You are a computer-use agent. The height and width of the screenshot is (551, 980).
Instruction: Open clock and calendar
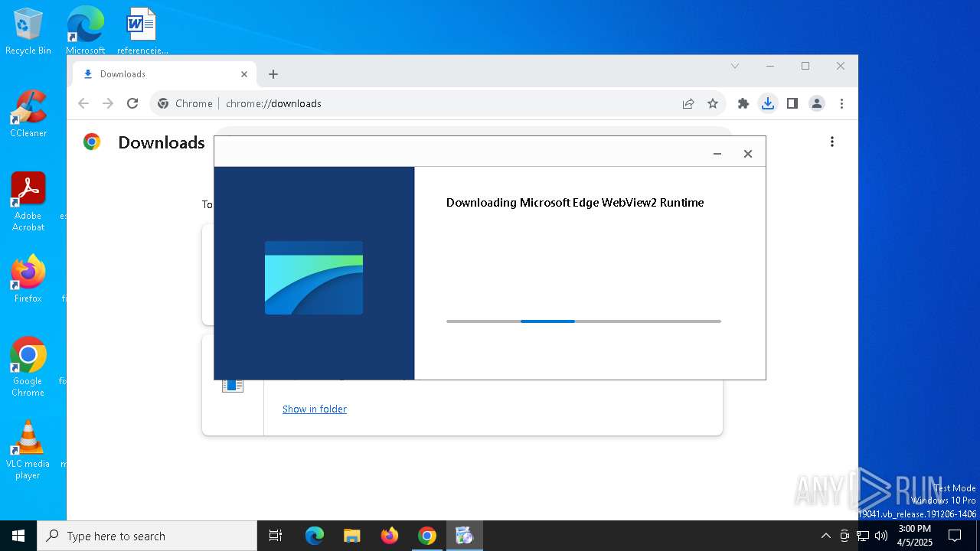(914, 536)
